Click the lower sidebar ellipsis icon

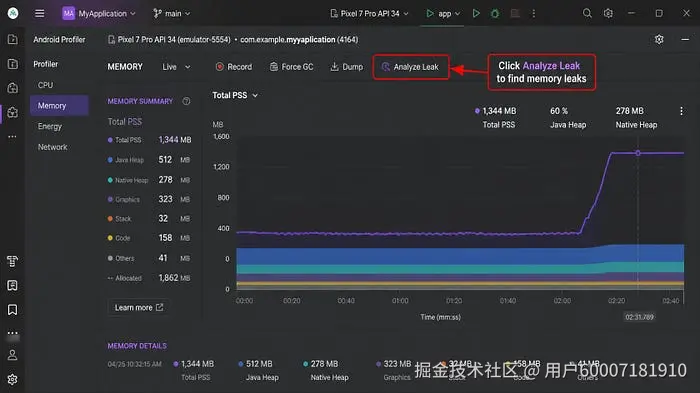pyautogui.click(x=12, y=333)
